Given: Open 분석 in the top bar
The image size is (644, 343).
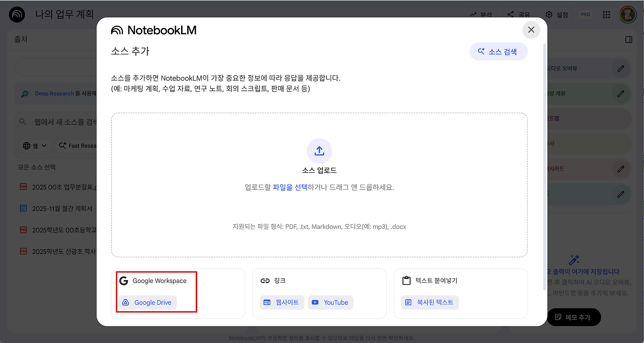Looking at the screenshot, I should 480,15.
